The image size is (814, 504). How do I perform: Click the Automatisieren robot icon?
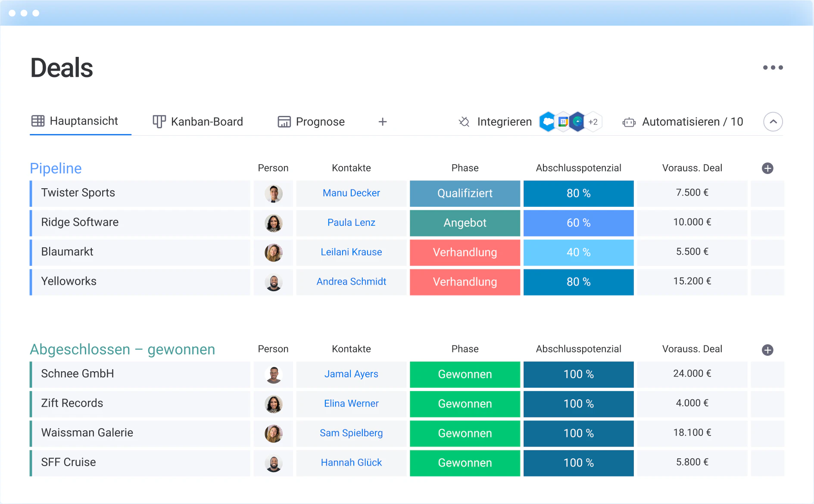(x=629, y=122)
